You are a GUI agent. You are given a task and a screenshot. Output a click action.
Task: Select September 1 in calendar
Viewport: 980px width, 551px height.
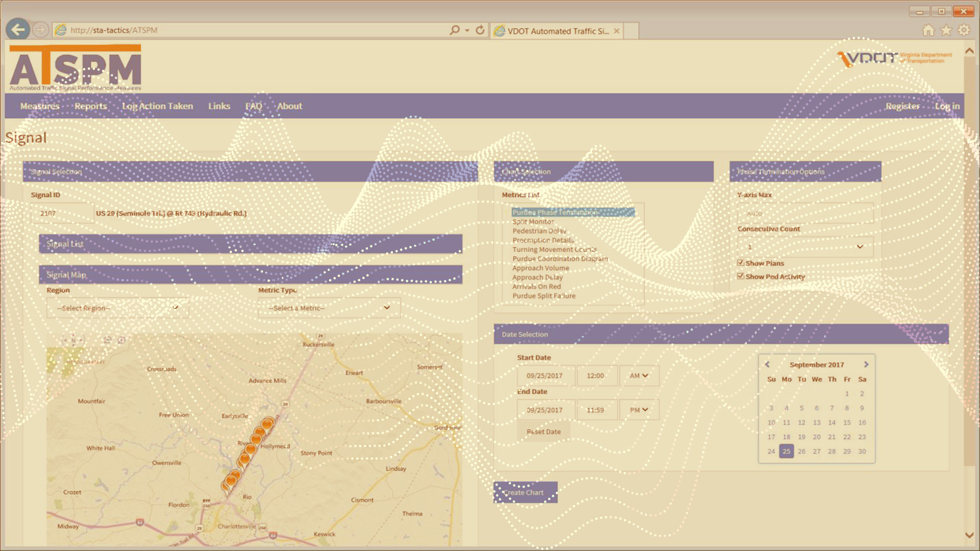click(x=847, y=393)
